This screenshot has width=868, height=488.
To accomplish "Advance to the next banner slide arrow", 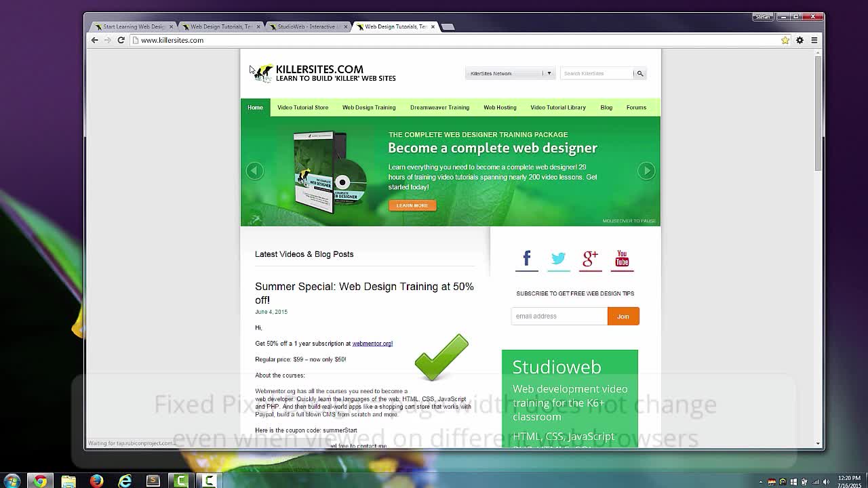I will pos(646,171).
